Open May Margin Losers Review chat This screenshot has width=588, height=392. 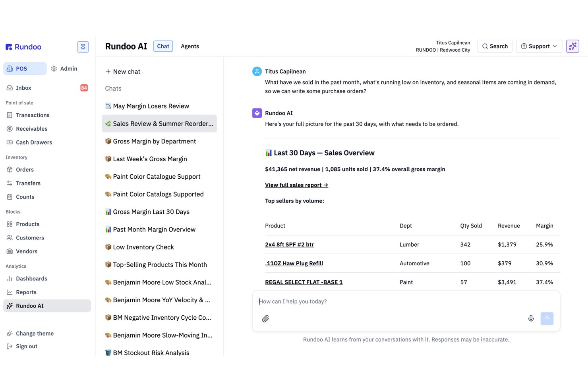click(159, 106)
